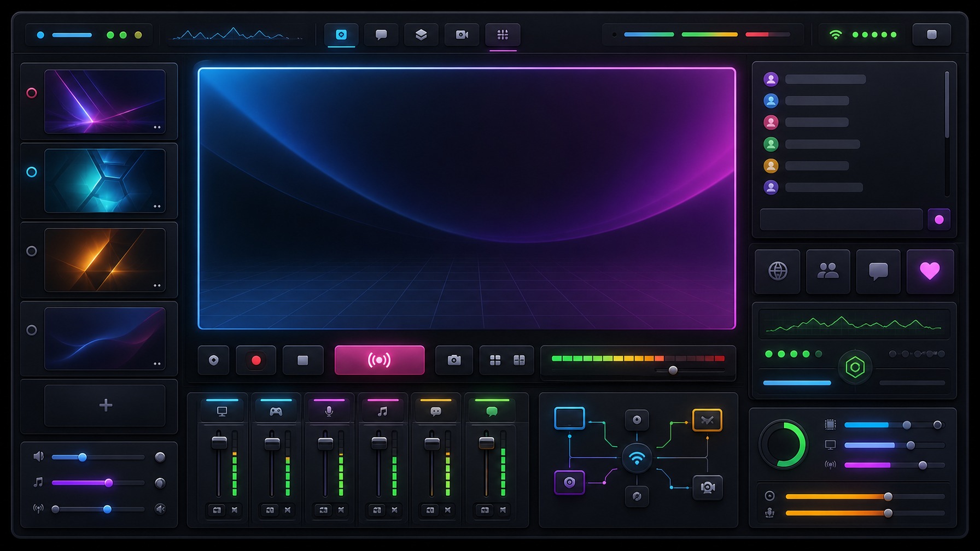The height and width of the screenshot is (551, 980).
Task: Click the chat message input field
Action: 841,220
